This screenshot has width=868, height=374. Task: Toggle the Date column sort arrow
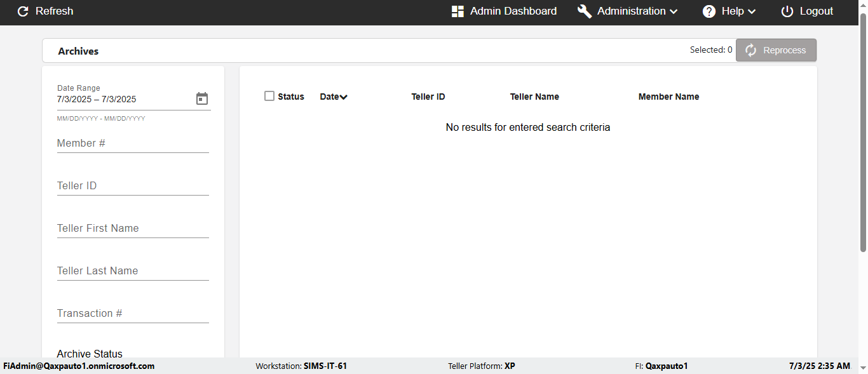coord(344,97)
